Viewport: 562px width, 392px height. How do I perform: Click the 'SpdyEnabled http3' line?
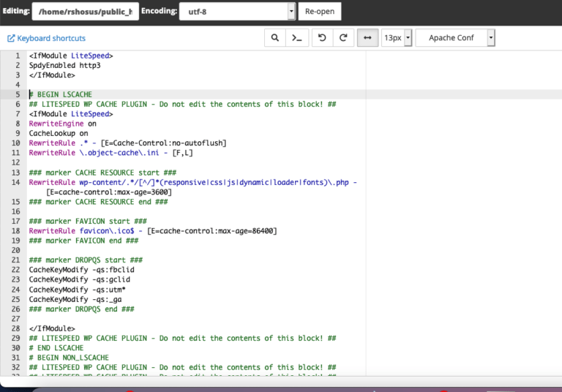point(65,66)
